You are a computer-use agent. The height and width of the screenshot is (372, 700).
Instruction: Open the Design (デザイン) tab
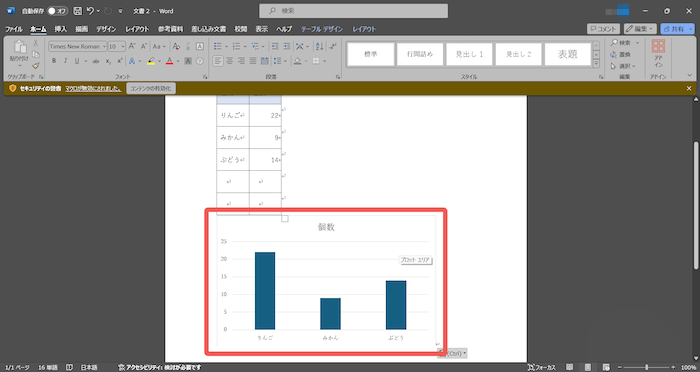(106, 29)
